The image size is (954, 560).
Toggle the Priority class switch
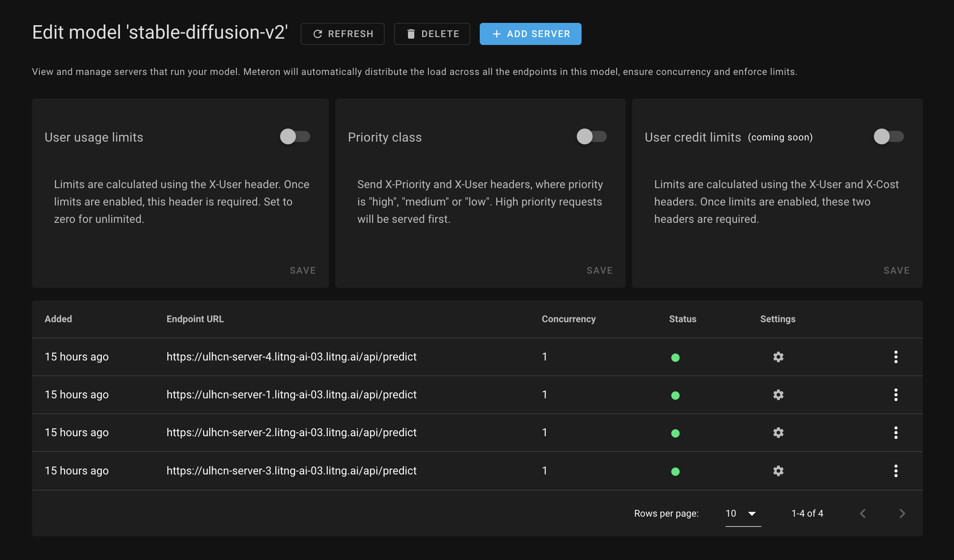pos(591,137)
